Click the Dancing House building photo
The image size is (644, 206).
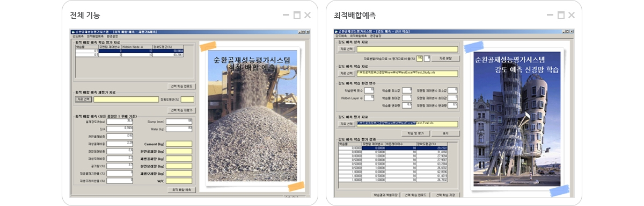517,119
